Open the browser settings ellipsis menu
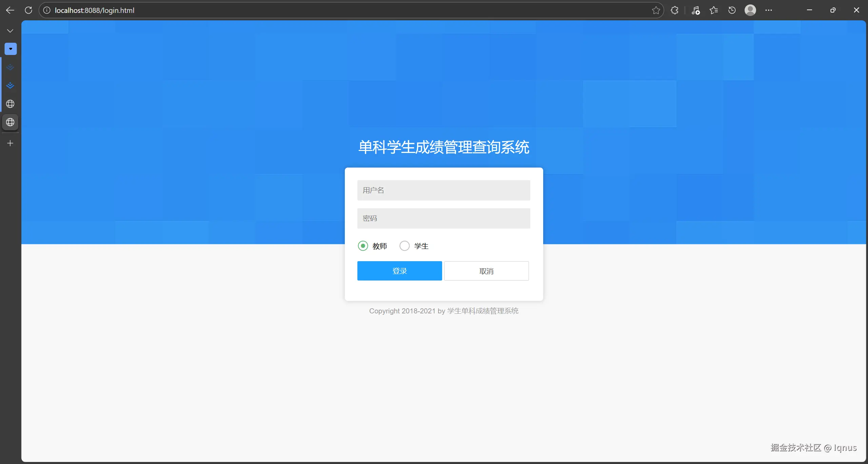868x464 pixels. tap(769, 10)
